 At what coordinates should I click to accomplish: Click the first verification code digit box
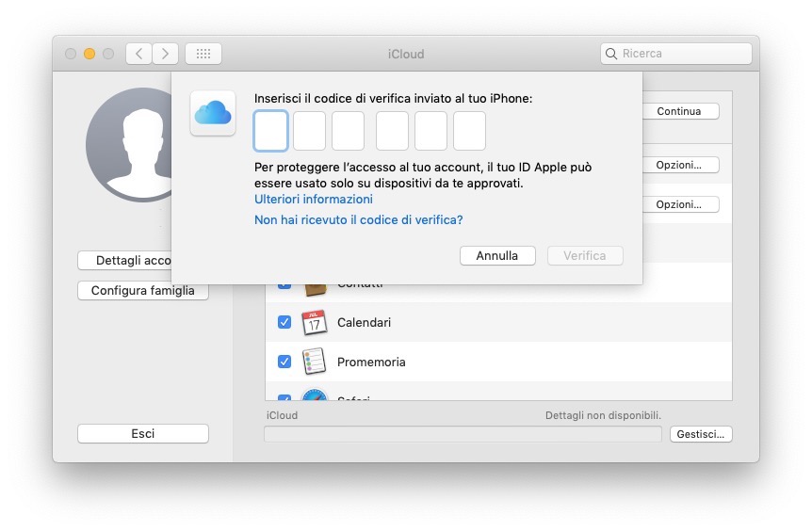pos(270,131)
